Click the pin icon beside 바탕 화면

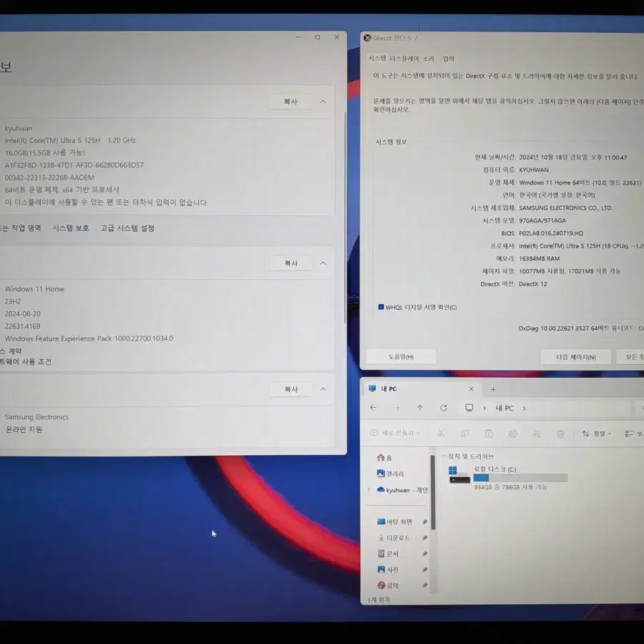424,522
